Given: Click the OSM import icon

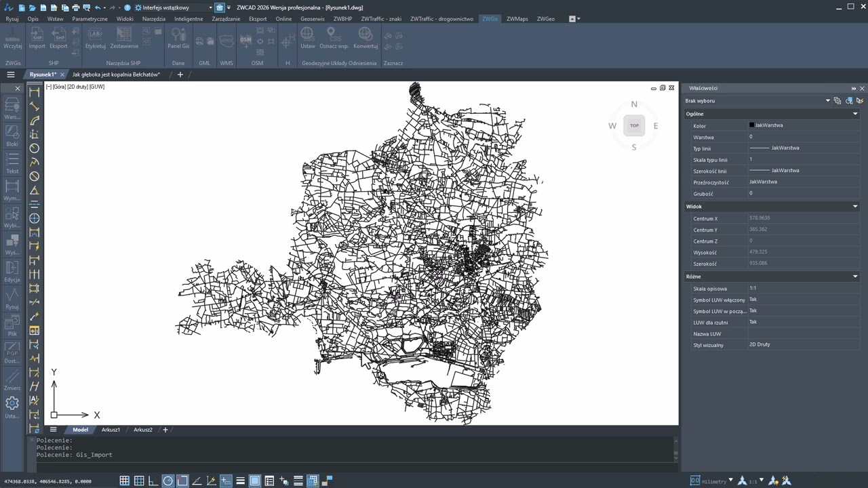Looking at the screenshot, I should click(x=245, y=41).
